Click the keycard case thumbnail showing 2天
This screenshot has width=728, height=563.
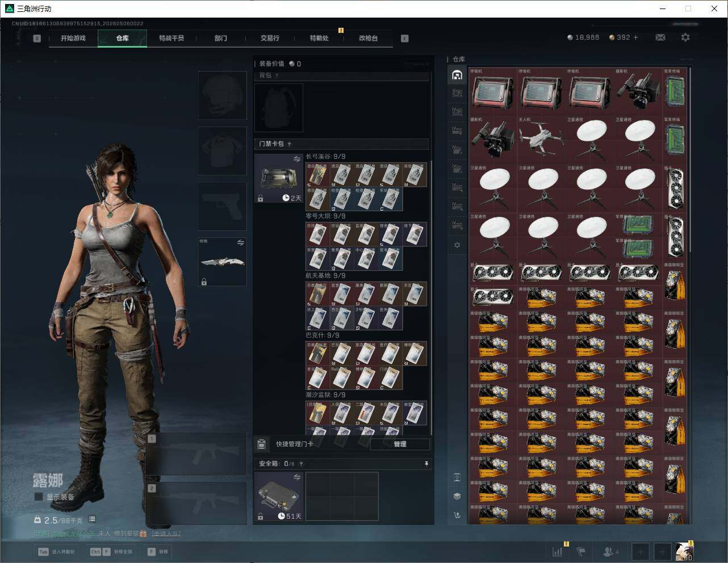pos(279,178)
